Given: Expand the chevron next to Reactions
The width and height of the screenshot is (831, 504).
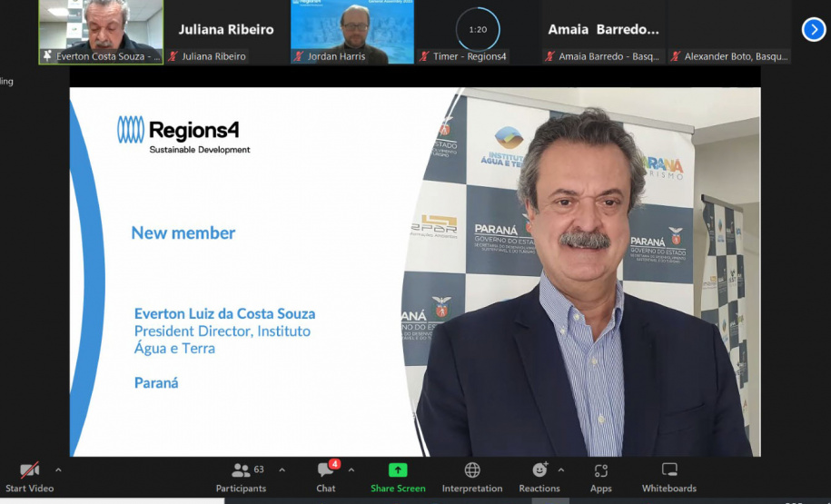Looking at the screenshot, I should (x=560, y=469).
